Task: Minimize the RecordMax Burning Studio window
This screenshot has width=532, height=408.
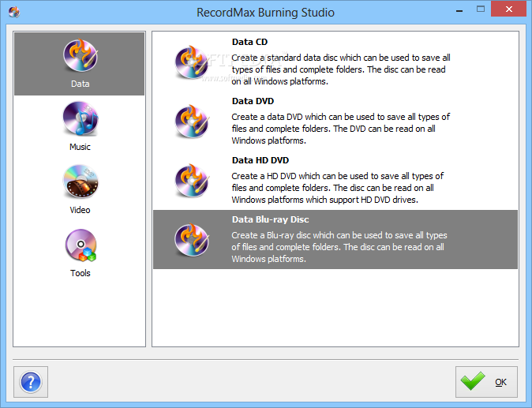Action: click(x=459, y=10)
